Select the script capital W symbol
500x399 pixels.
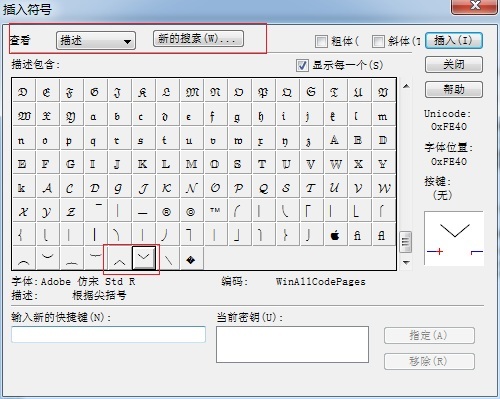[384, 188]
